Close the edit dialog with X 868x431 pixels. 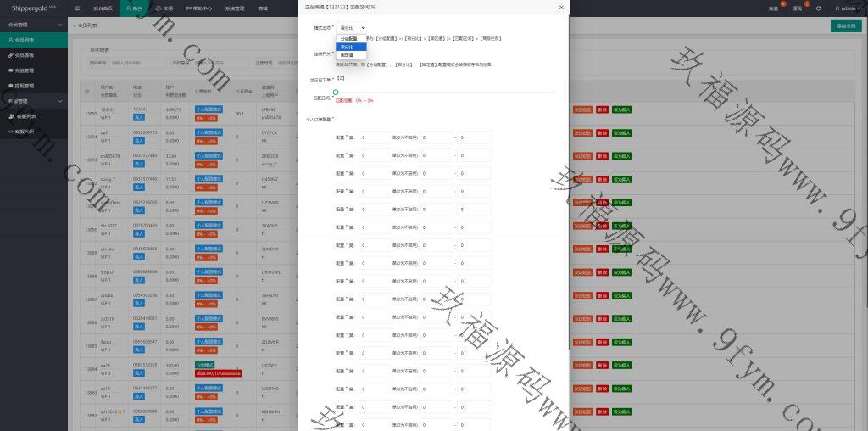pyautogui.click(x=560, y=8)
